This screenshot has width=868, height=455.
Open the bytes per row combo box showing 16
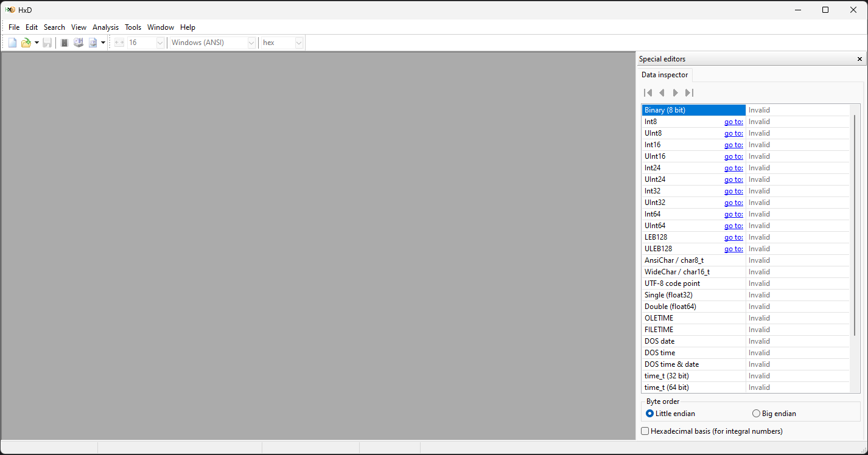(x=145, y=43)
